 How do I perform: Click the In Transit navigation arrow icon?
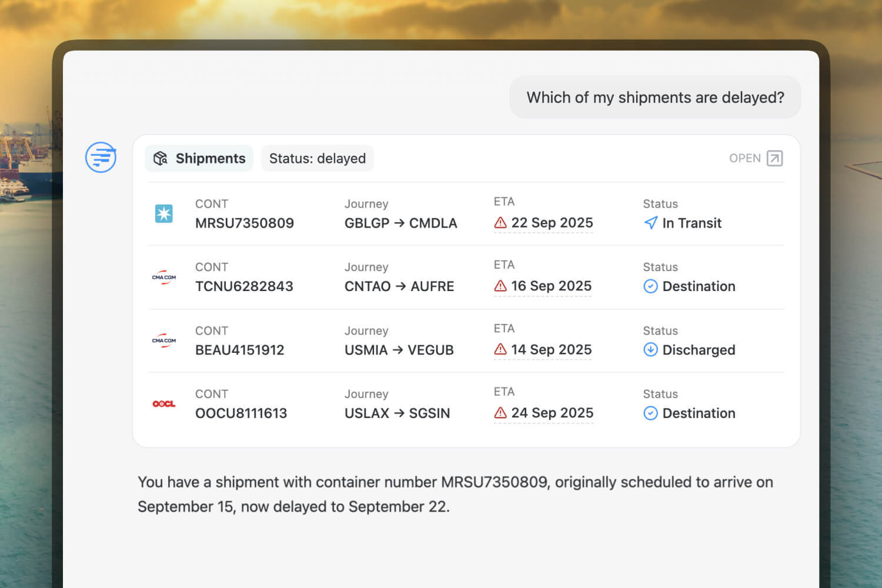650,223
